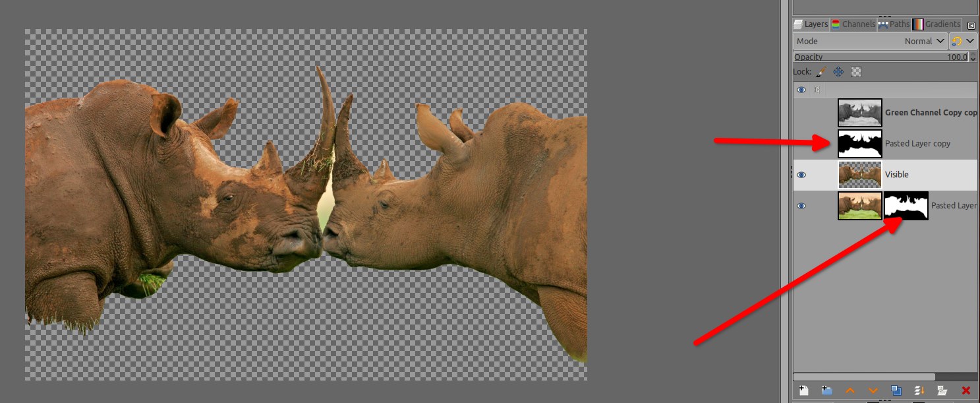Select the Pasted Layer image thumbnail

pyautogui.click(x=860, y=206)
